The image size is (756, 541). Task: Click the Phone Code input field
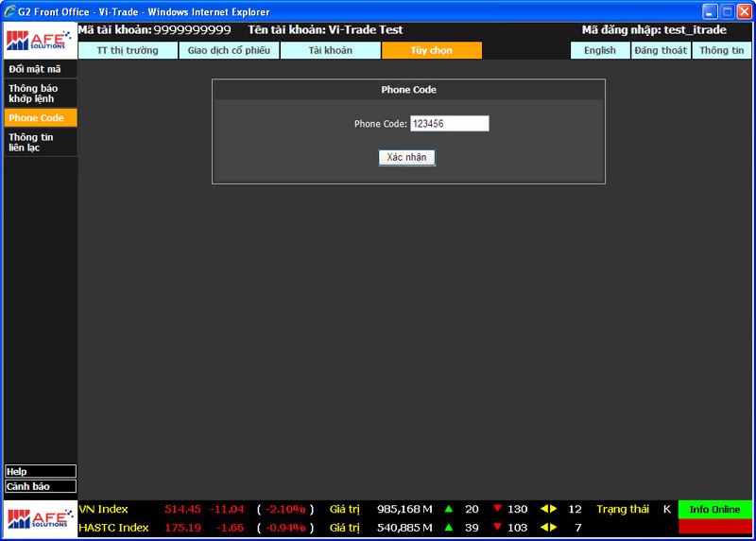pyautogui.click(x=449, y=124)
